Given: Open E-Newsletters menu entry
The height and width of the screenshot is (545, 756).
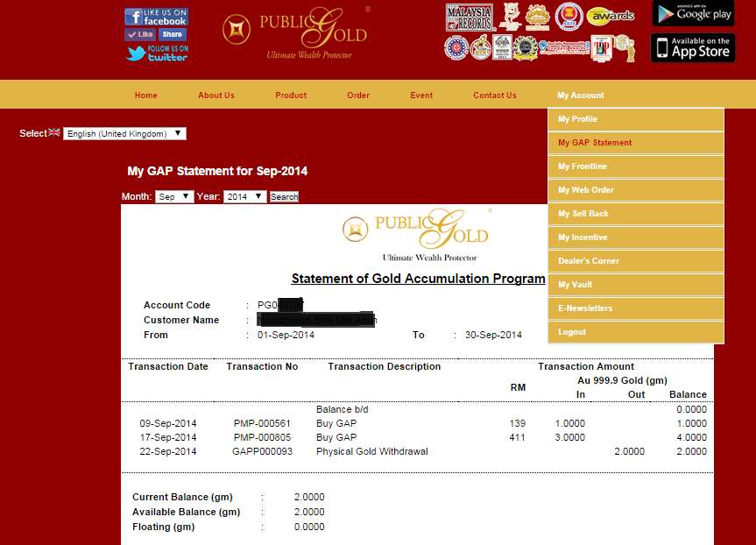Looking at the screenshot, I should [635, 308].
